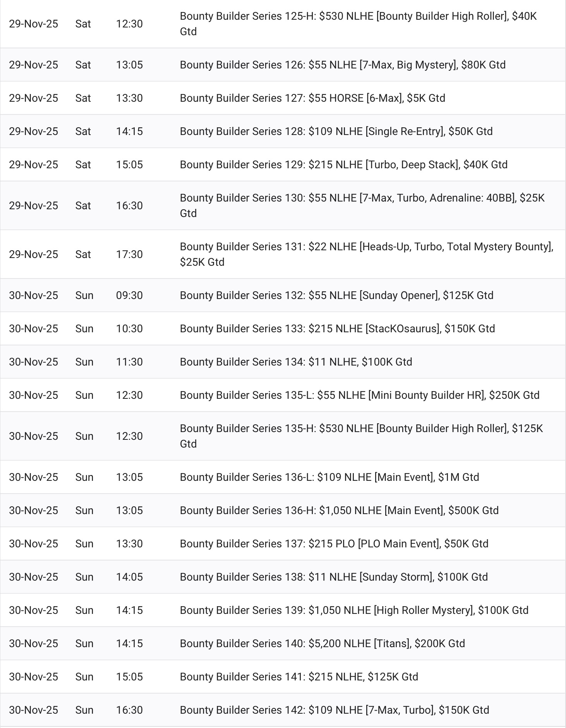Click Series 136-L $109 Main Event $1M Gtd
Image resolution: width=566 pixels, height=728 pixels.
pyautogui.click(x=329, y=477)
